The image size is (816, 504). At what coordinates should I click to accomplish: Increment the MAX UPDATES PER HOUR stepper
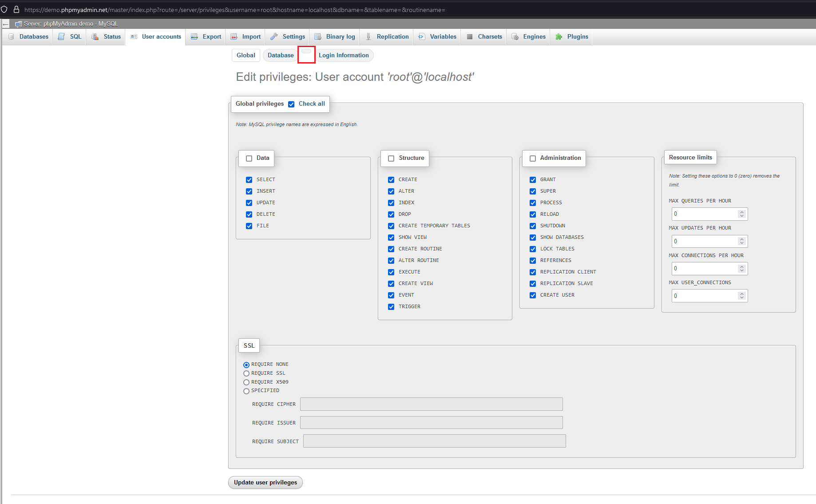click(742, 239)
